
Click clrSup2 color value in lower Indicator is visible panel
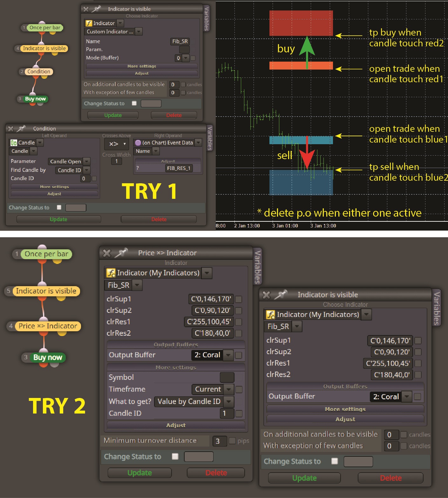[x=392, y=352]
